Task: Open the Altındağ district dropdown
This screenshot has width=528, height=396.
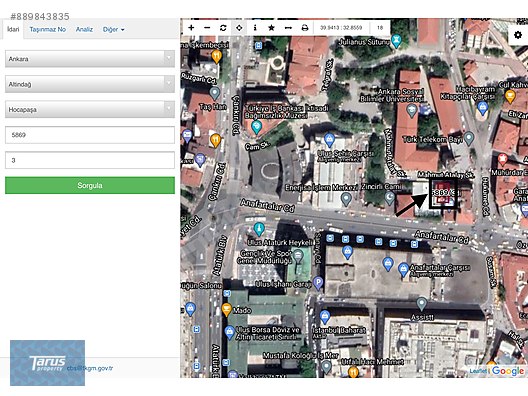Action: pyautogui.click(x=90, y=84)
